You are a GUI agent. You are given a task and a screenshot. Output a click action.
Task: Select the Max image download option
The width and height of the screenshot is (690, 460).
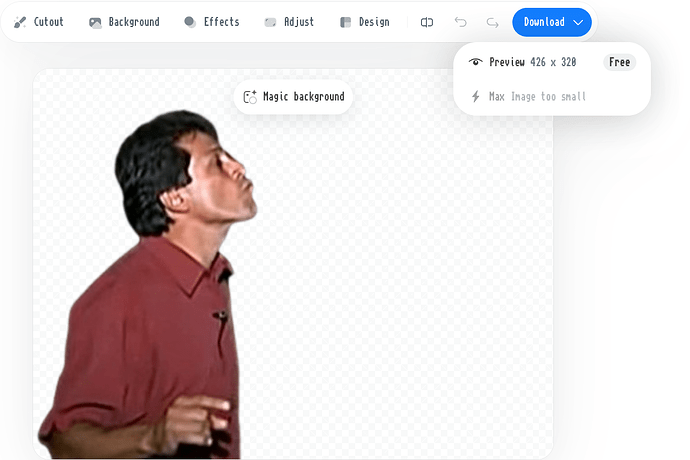click(x=537, y=97)
